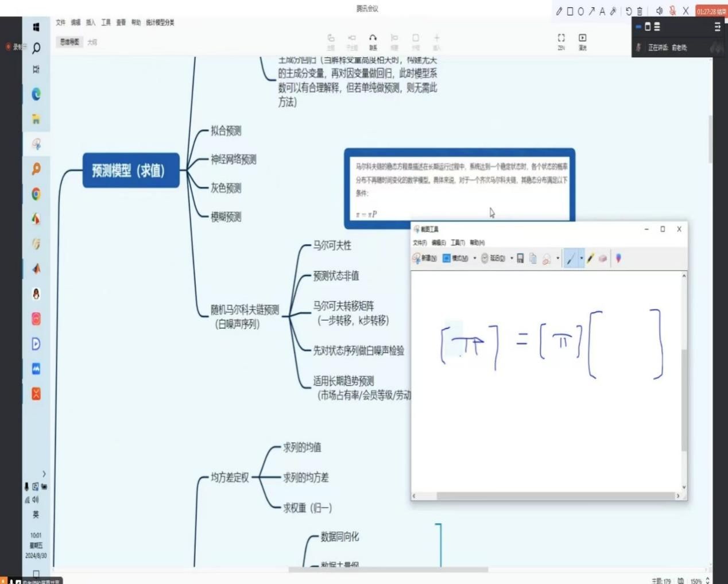Open QQ penguin app from the taskbar
Viewport: 728px width, 584px height.
[x=36, y=294]
